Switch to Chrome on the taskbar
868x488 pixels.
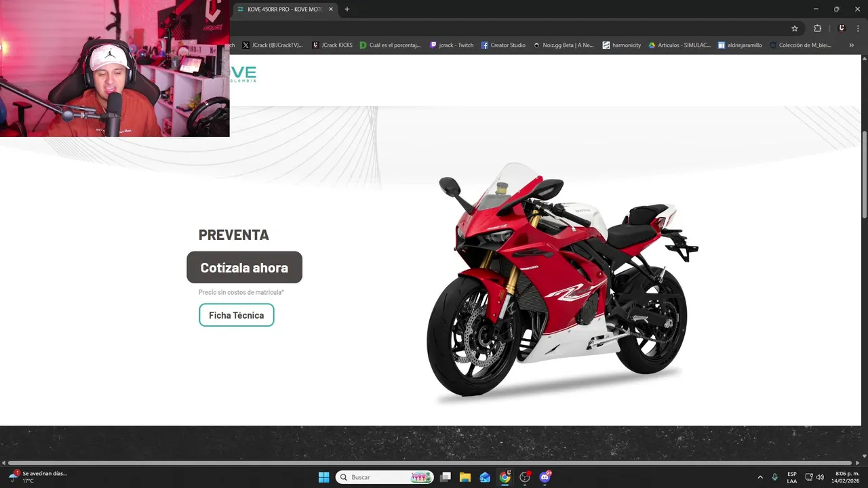tap(505, 477)
